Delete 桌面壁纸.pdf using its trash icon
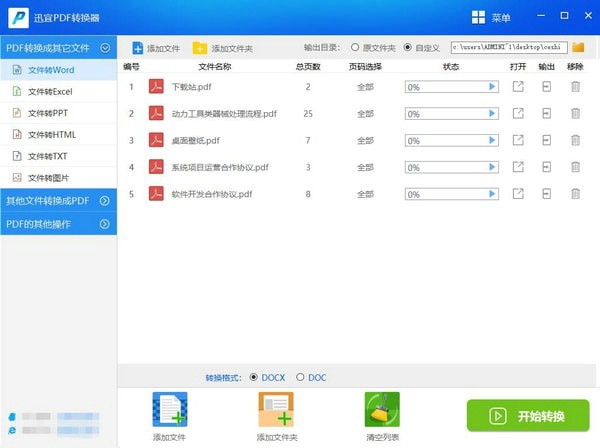Viewport: 600px width, 448px height. (x=575, y=140)
